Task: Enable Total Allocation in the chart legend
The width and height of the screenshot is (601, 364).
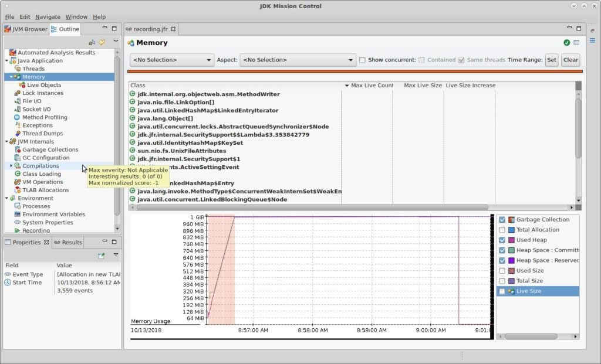Action: [x=502, y=230]
